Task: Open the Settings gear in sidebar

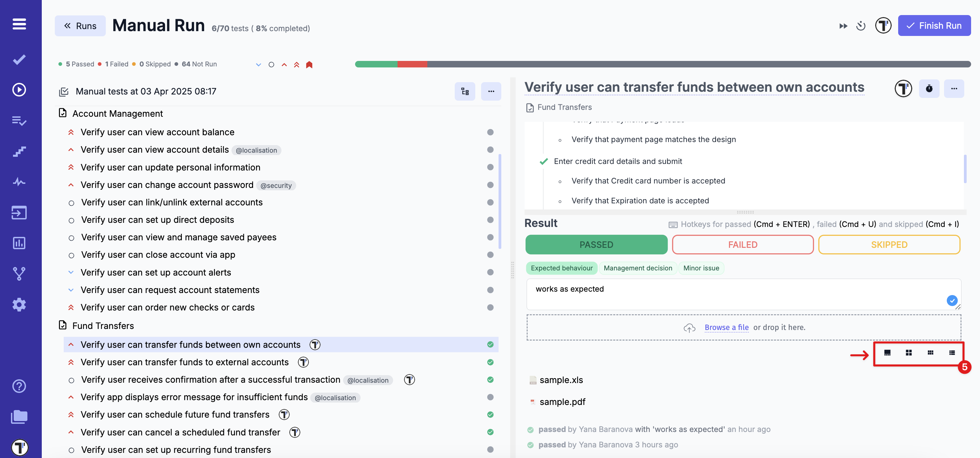Action: click(x=19, y=304)
